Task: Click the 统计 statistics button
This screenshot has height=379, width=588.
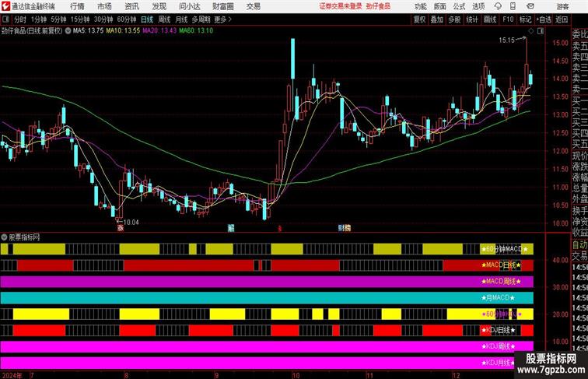Action: coord(472,19)
